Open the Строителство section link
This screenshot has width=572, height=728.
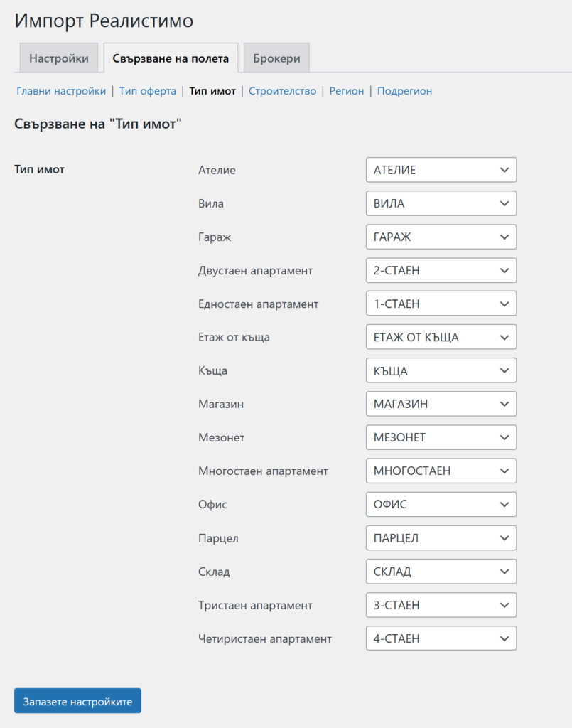pyautogui.click(x=282, y=91)
